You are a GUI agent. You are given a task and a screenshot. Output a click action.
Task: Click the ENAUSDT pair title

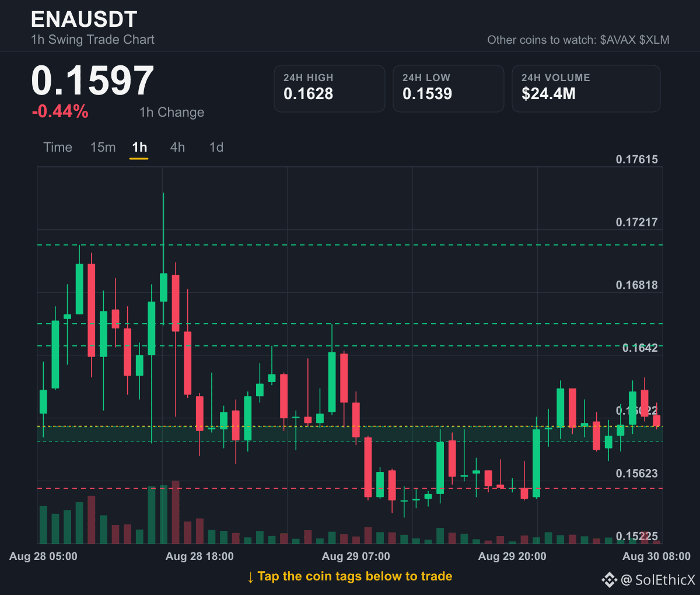tap(84, 19)
